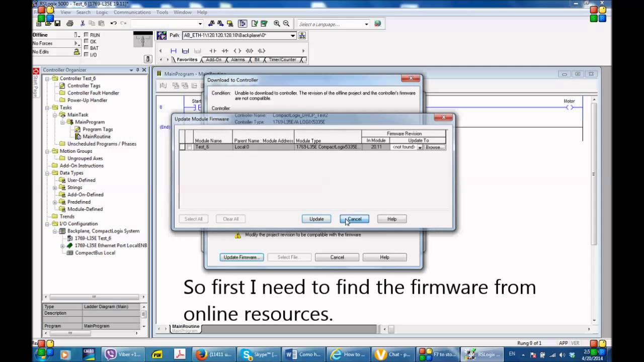Open the Viber taskbar item

coord(124,354)
